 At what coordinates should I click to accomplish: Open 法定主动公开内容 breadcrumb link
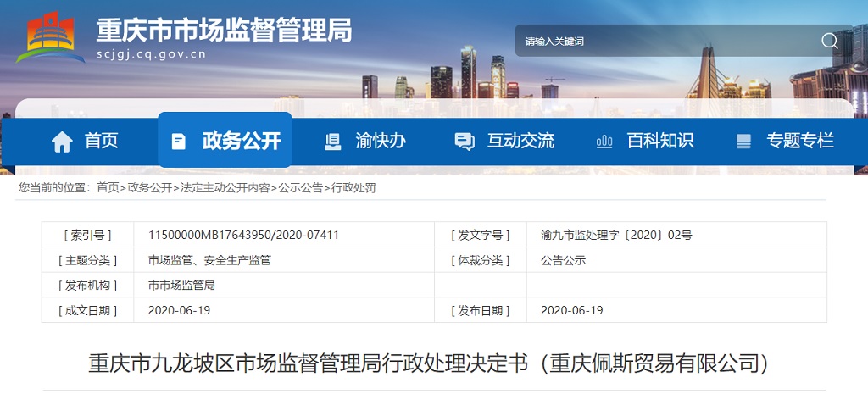pyautogui.click(x=225, y=187)
